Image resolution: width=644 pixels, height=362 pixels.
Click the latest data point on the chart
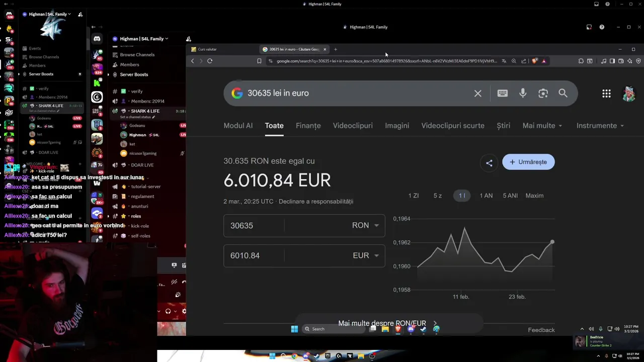pos(552,242)
